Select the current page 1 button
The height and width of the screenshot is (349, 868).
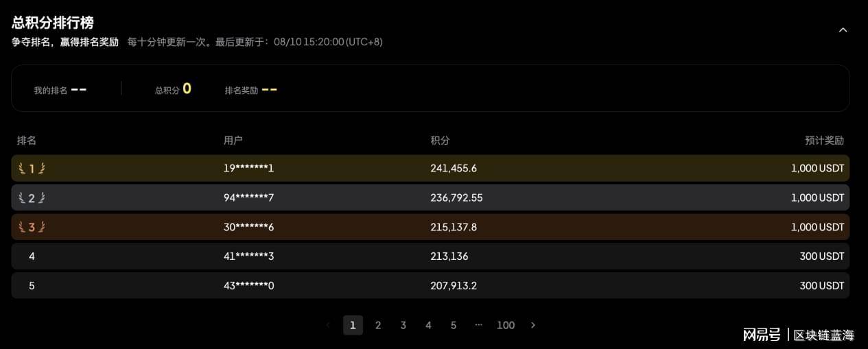pyautogui.click(x=353, y=325)
